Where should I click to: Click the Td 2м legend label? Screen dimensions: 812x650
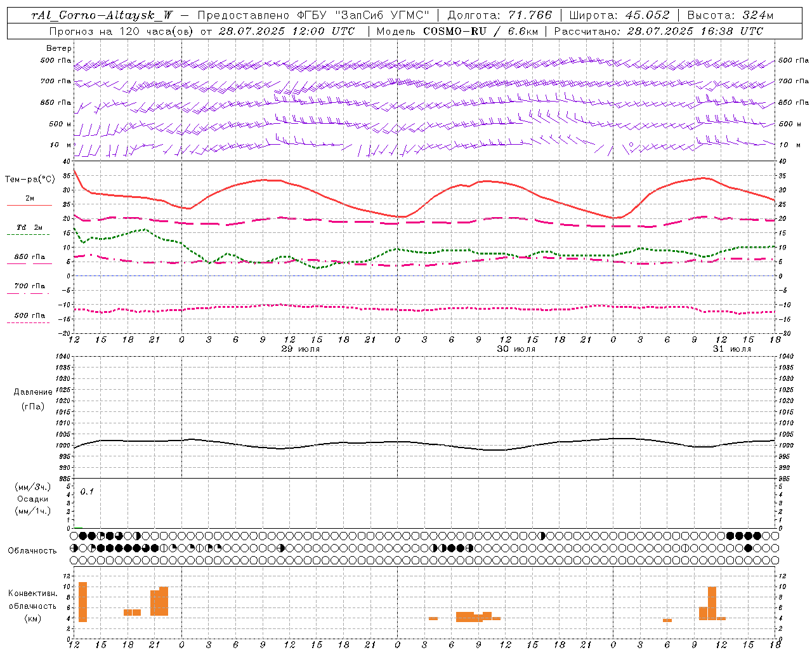(30, 227)
